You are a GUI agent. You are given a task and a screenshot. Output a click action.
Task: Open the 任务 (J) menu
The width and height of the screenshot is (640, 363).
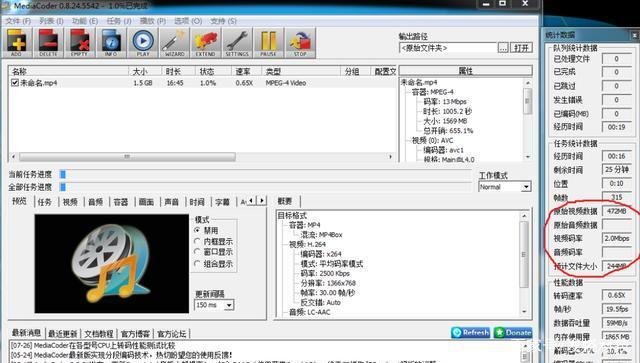[119, 21]
